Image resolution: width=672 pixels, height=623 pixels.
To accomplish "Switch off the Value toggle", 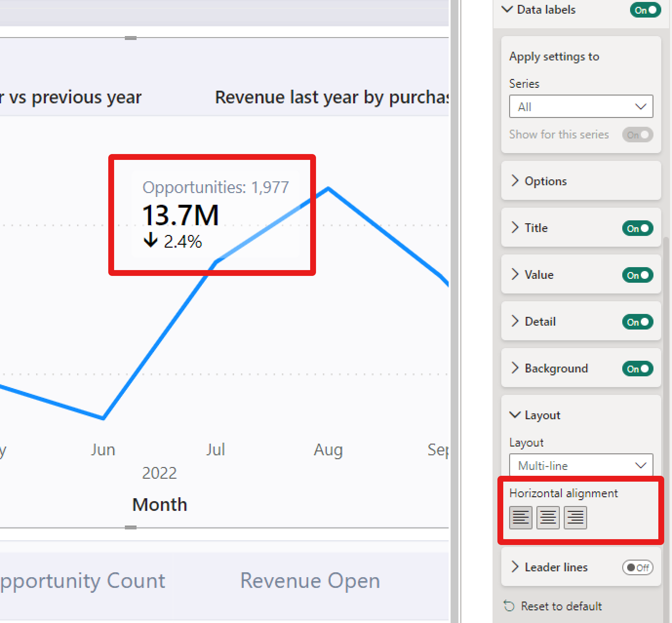I will [637, 275].
